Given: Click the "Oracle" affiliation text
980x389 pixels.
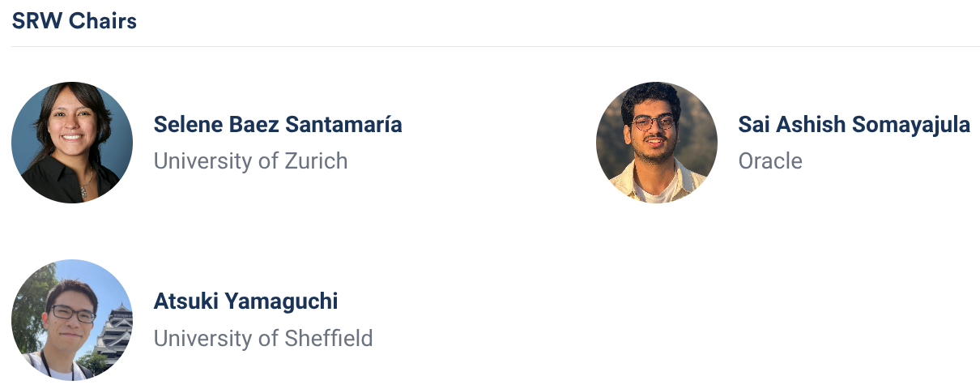Looking at the screenshot, I should tap(770, 161).
